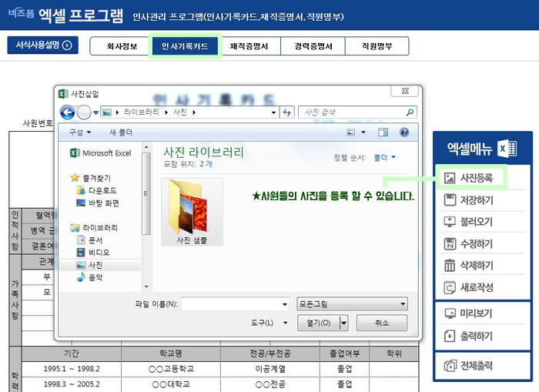Close the 사진삽입 dialog
The height and width of the screenshot is (392, 539).
point(405,91)
